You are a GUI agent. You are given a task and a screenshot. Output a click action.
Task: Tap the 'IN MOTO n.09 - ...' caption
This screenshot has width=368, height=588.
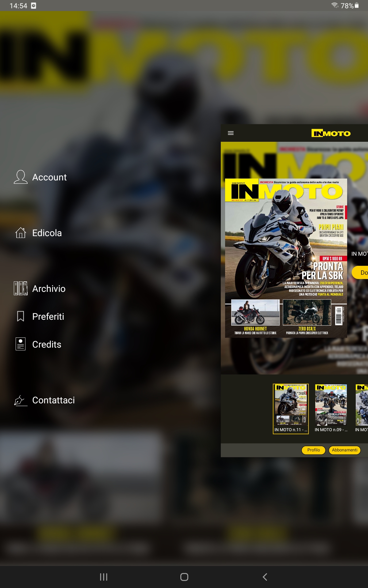tap(331, 430)
